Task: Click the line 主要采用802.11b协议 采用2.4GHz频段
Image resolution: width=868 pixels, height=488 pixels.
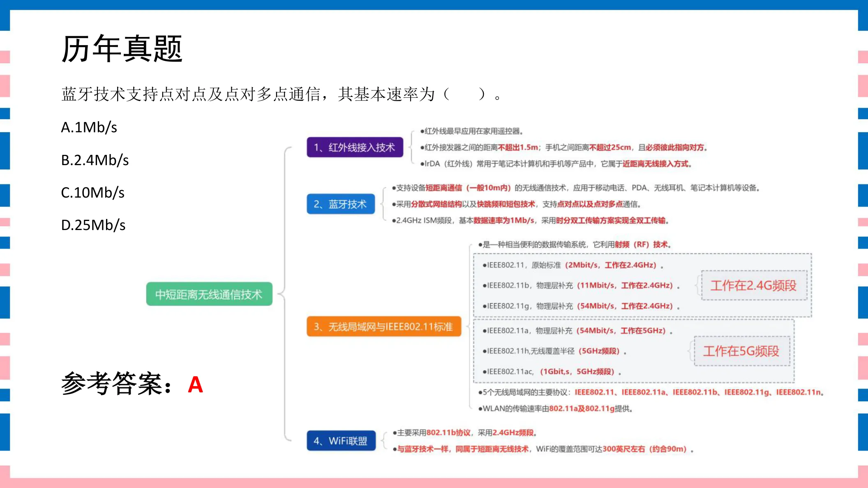Action: pos(465,433)
